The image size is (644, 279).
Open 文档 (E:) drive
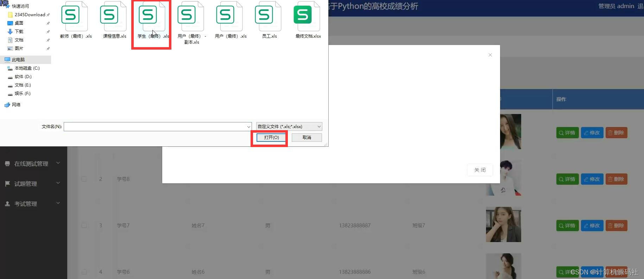pyautogui.click(x=23, y=85)
